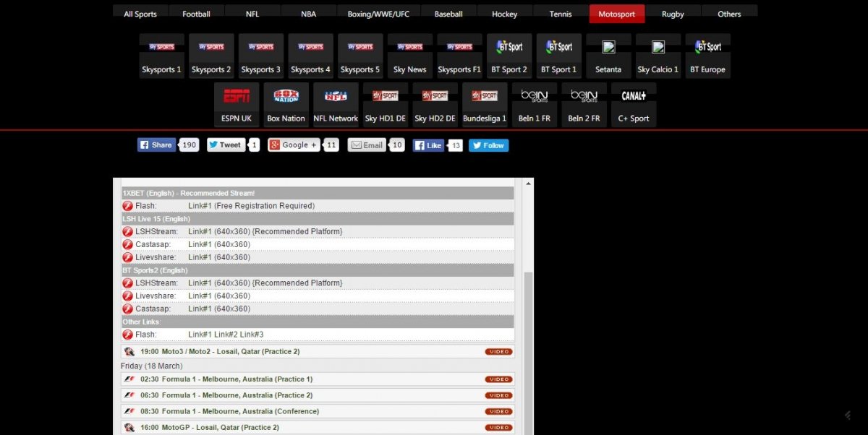Expand 02:30 Formula 1 Melbourne Practice 1
This screenshot has height=435, width=868.
318,379
